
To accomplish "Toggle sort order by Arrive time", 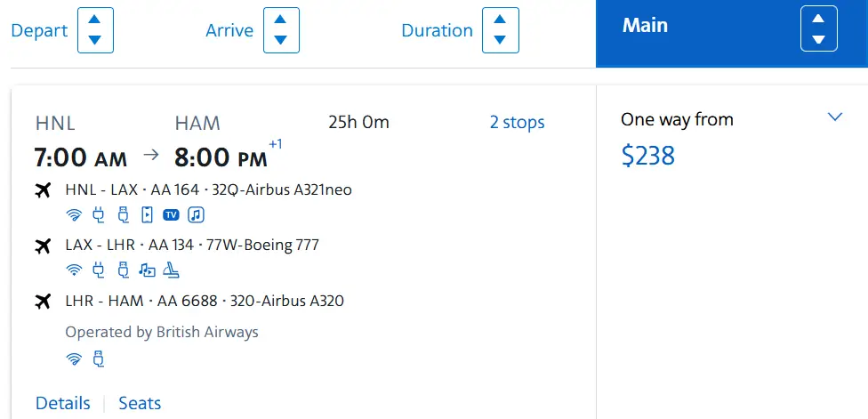I will (x=281, y=30).
